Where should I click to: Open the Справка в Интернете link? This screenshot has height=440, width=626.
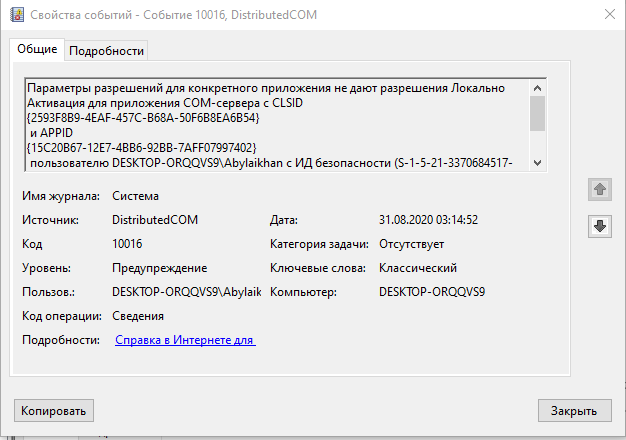pos(185,340)
